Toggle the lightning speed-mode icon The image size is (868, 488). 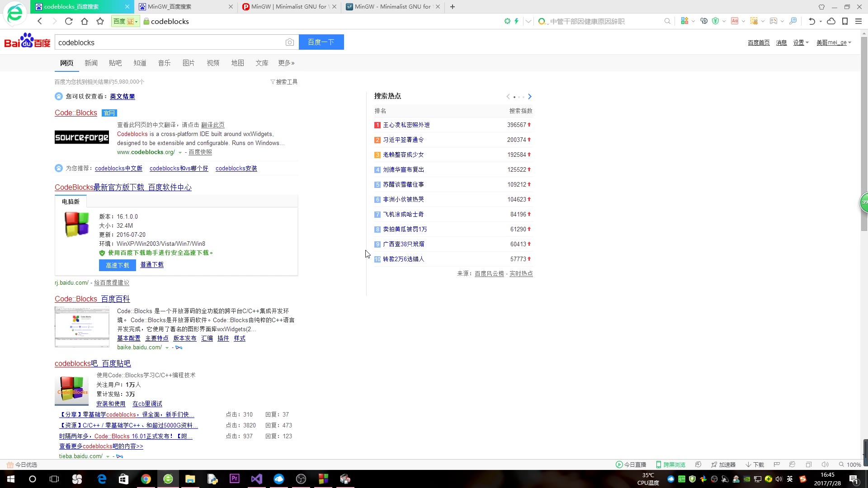pyautogui.click(x=516, y=21)
